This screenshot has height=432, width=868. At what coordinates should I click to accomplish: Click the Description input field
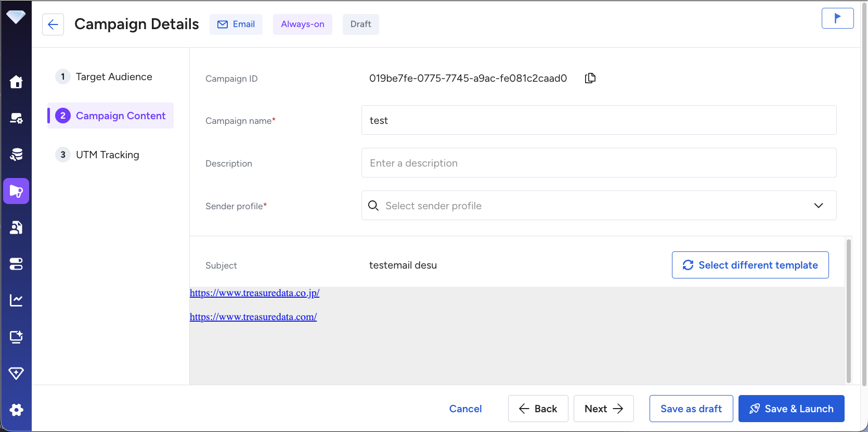(599, 163)
